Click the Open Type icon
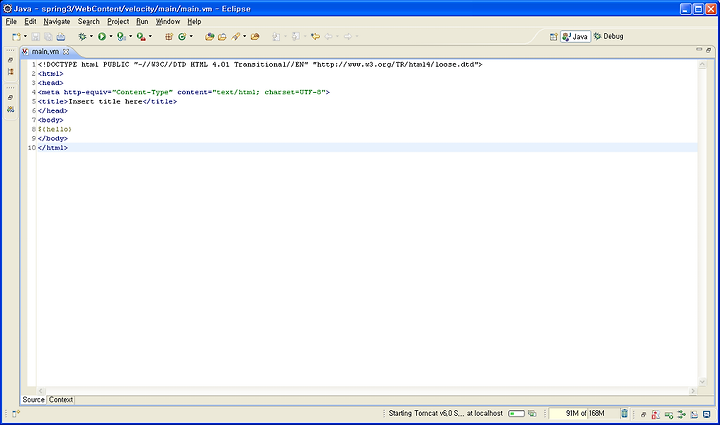The image size is (720, 425). point(209,37)
